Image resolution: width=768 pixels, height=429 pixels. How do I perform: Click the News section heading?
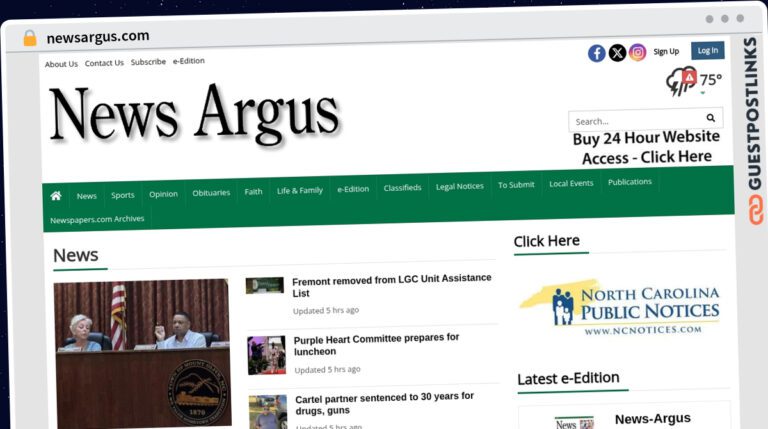tap(76, 255)
